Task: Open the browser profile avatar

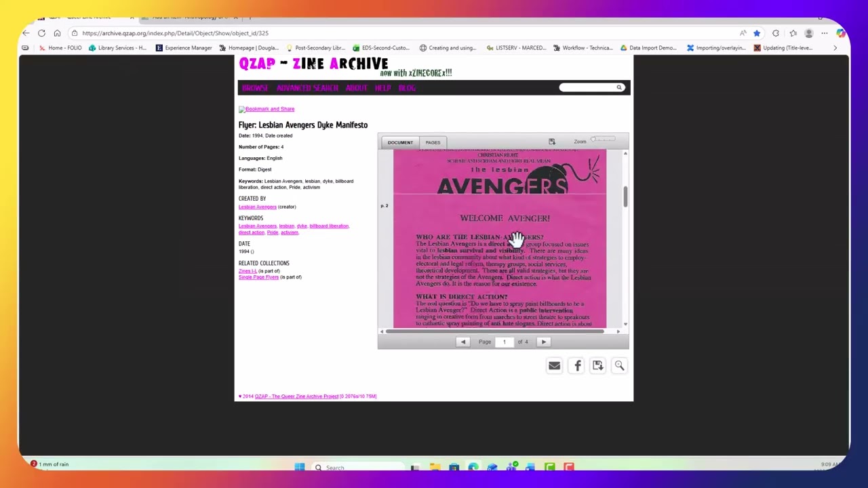Action: tap(809, 33)
